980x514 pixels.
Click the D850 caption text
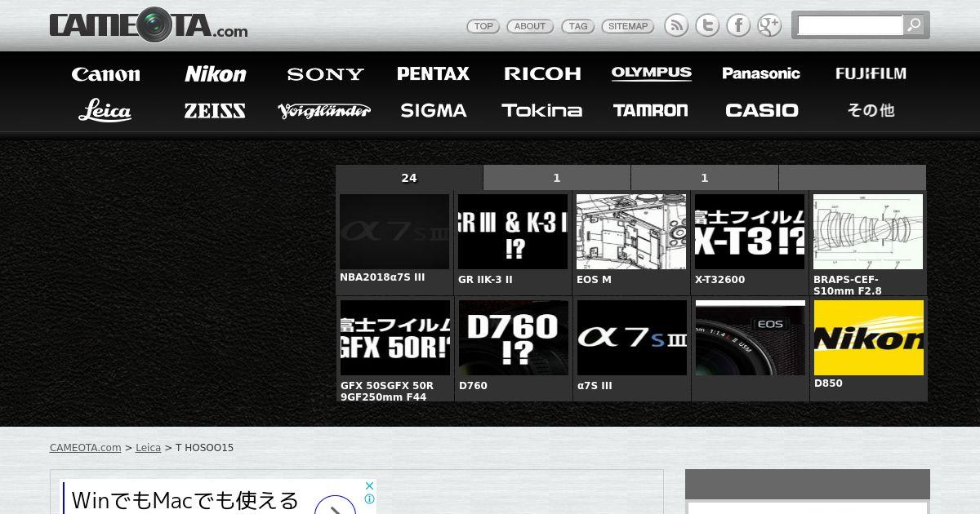(x=828, y=383)
